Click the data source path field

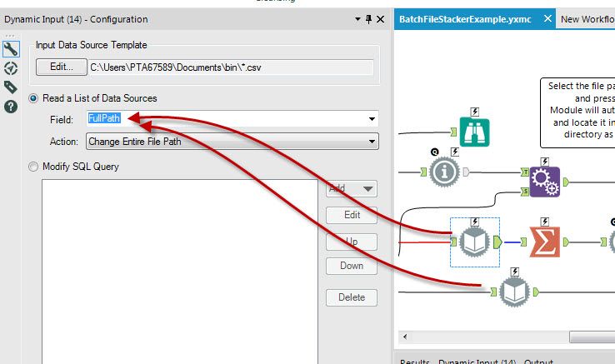(x=231, y=67)
